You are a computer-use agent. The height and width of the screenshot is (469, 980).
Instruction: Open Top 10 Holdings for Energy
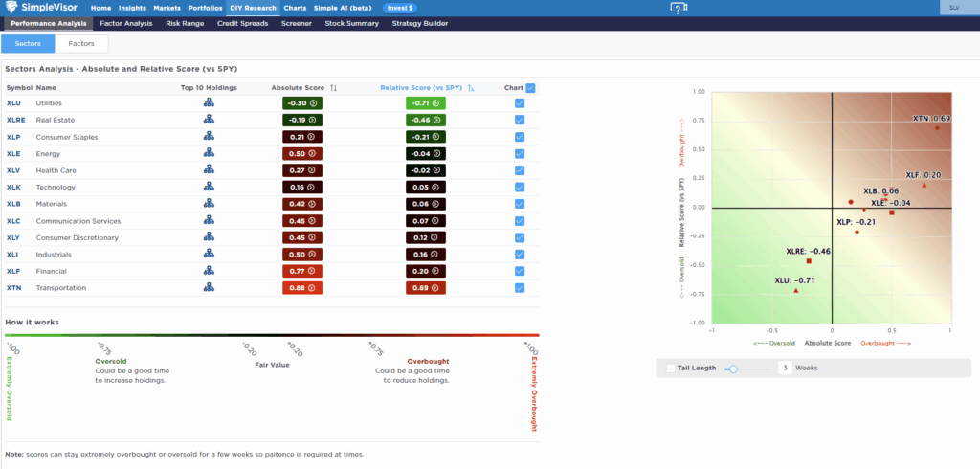[x=209, y=153]
